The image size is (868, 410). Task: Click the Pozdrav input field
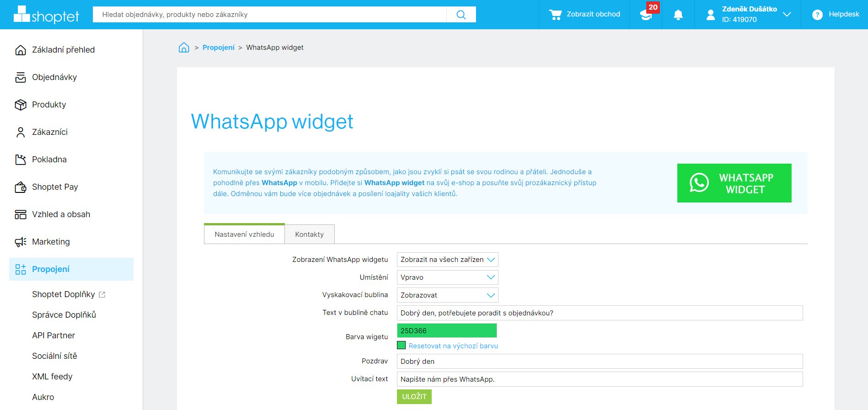click(600, 362)
